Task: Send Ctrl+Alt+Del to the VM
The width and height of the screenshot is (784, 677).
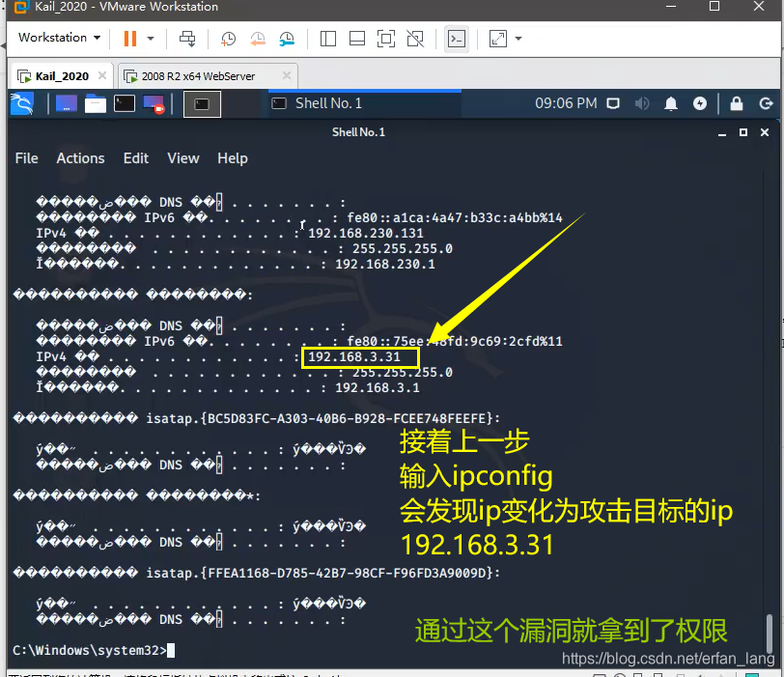Action: (x=187, y=39)
